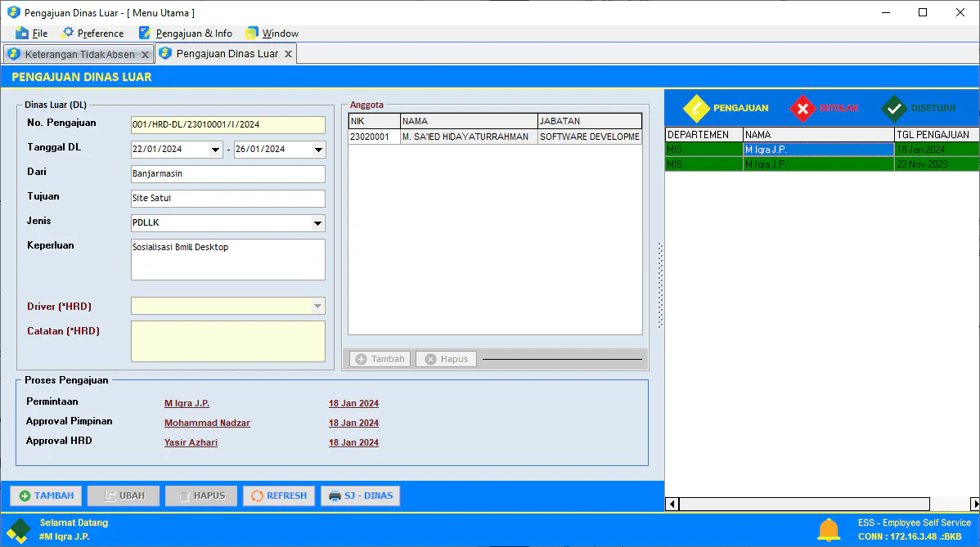Click ESS - Employee Self Service text

tap(915, 522)
